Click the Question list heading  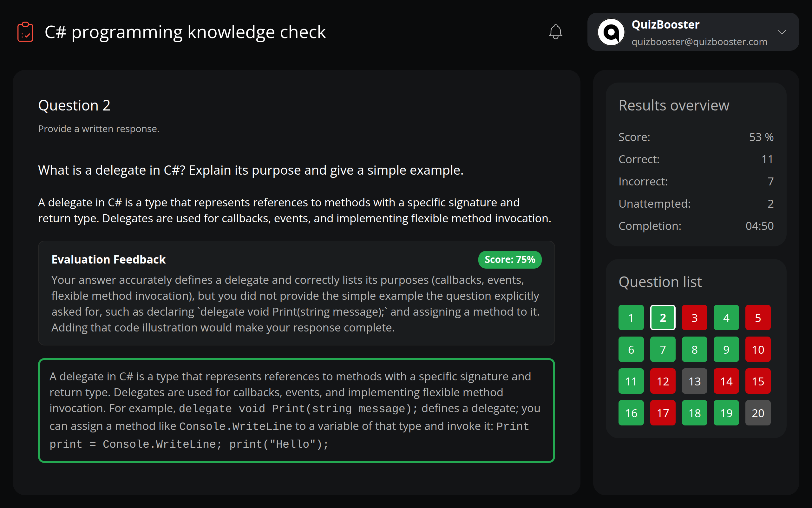point(660,282)
